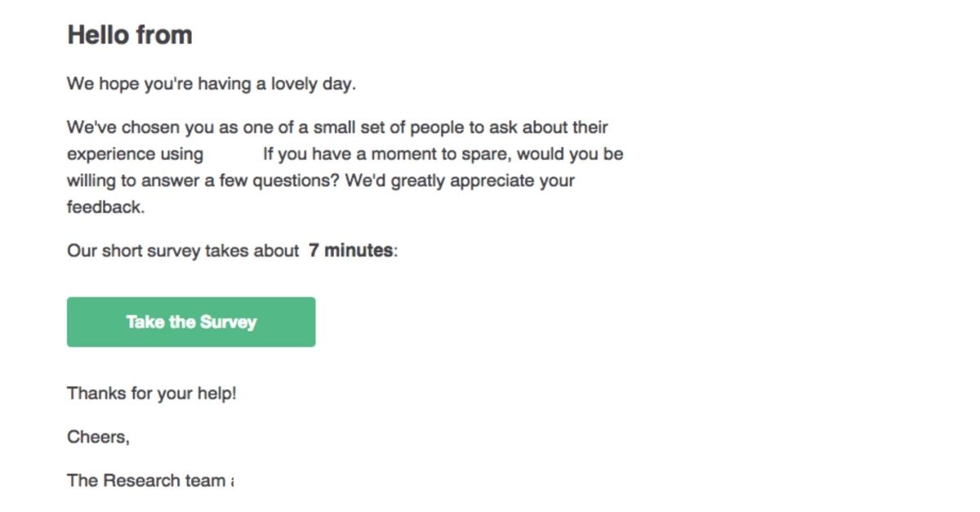Click the phrase 'small set of people'
Screen dimensions: 980x512
coord(388,127)
